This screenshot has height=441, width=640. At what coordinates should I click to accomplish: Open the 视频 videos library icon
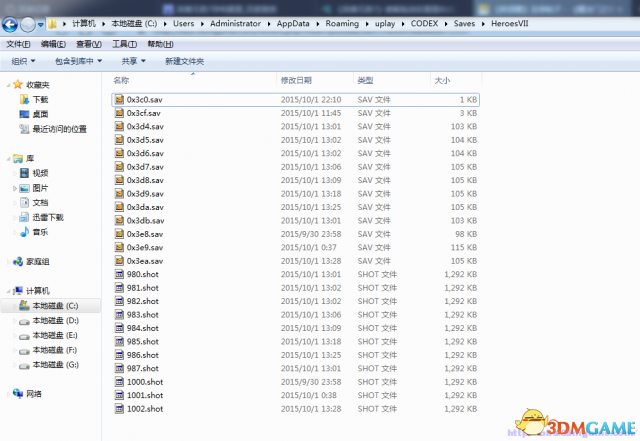(x=24, y=173)
